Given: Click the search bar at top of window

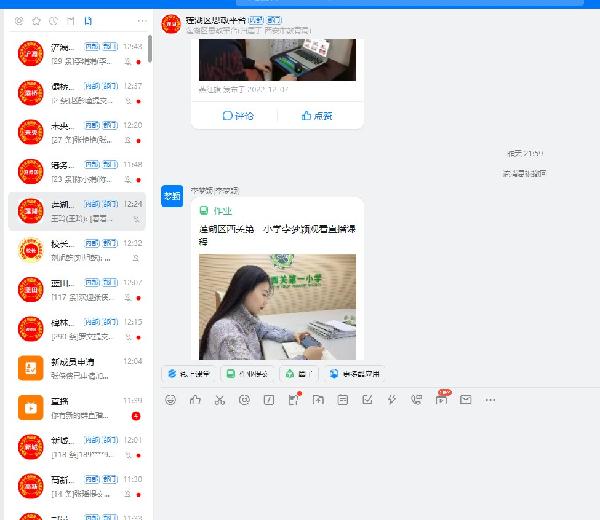Looking at the screenshot, I should [x=409, y=2].
